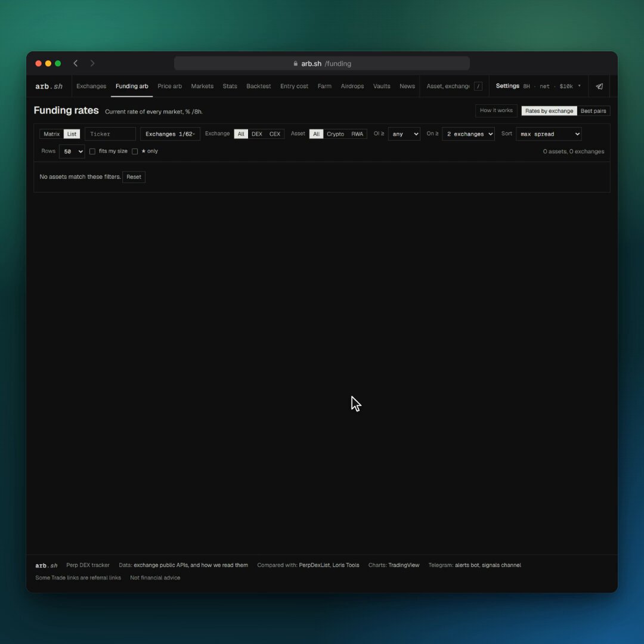
Task: Open the How it works button
Action: (496, 110)
